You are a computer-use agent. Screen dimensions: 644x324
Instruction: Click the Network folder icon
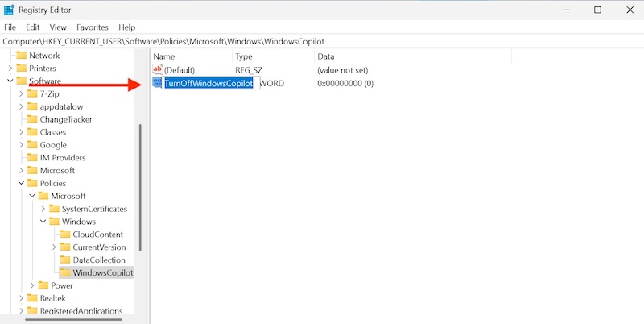click(x=22, y=56)
